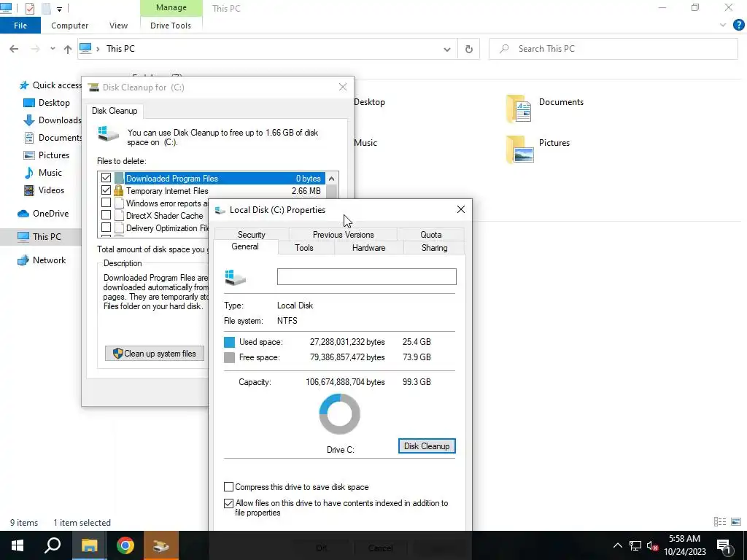Switch to the View ribbon tab

(119, 26)
